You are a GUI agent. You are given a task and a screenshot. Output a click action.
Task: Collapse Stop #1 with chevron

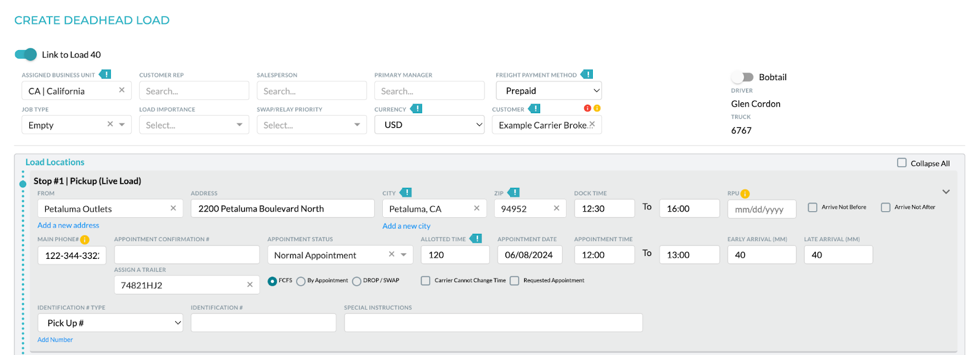pos(946,192)
